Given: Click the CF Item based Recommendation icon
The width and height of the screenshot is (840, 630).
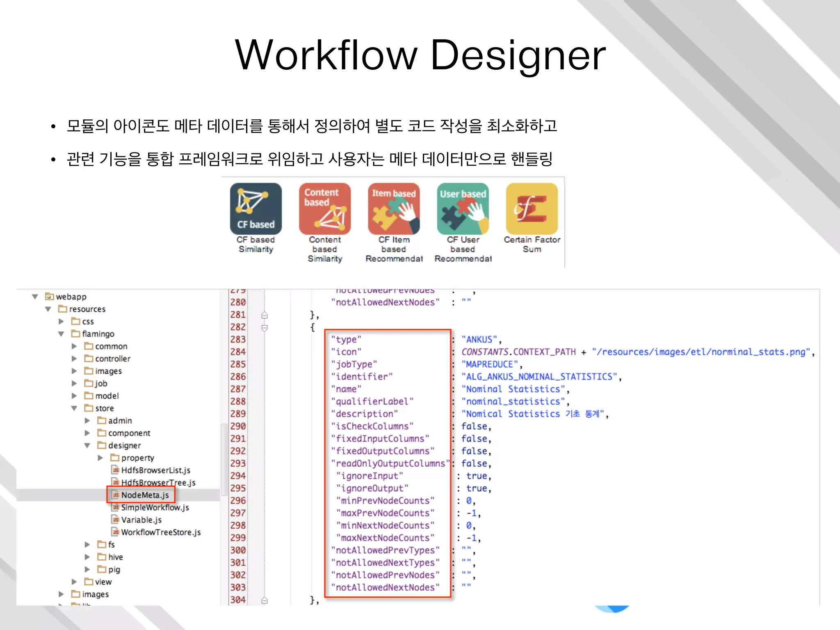Looking at the screenshot, I should 394,209.
